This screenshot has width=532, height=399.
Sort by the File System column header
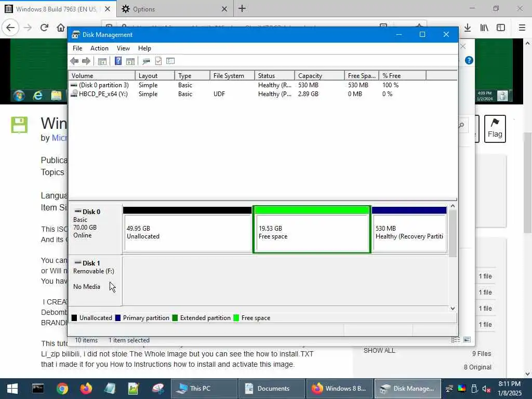pos(232,76)
